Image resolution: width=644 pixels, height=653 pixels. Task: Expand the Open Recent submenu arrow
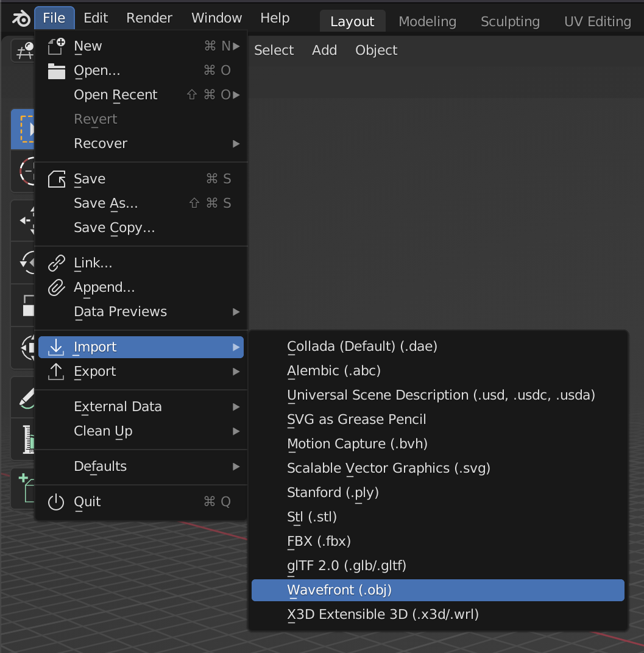coord(236,95)
